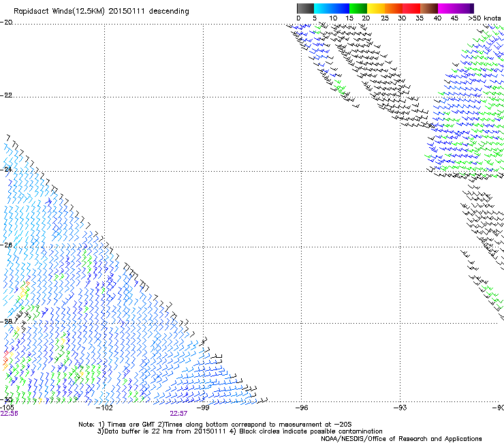Click the '-93' longitude axis label

tap(400, 408)
